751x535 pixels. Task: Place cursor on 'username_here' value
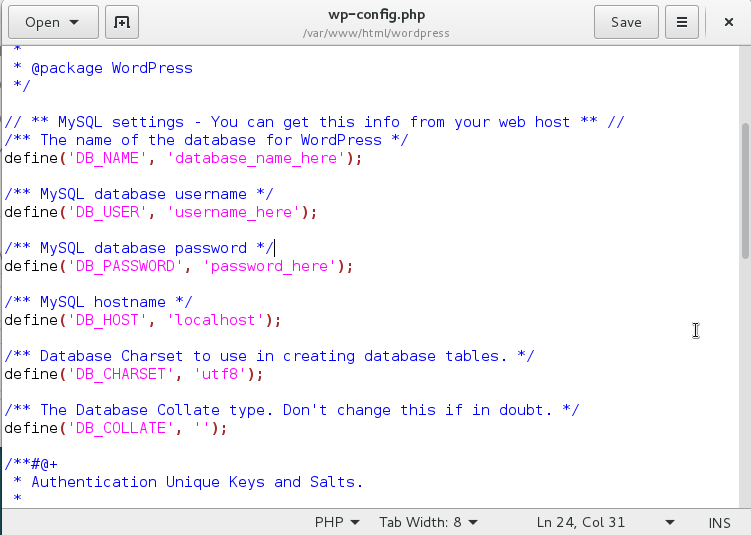(234, 212)
